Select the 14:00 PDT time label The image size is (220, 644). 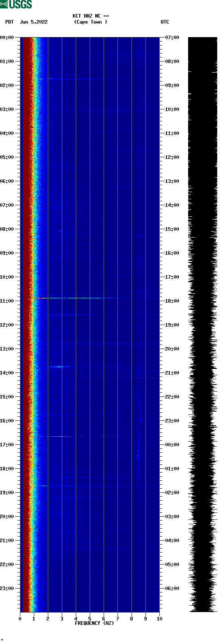pyautogui.click(x=7, y=373)
